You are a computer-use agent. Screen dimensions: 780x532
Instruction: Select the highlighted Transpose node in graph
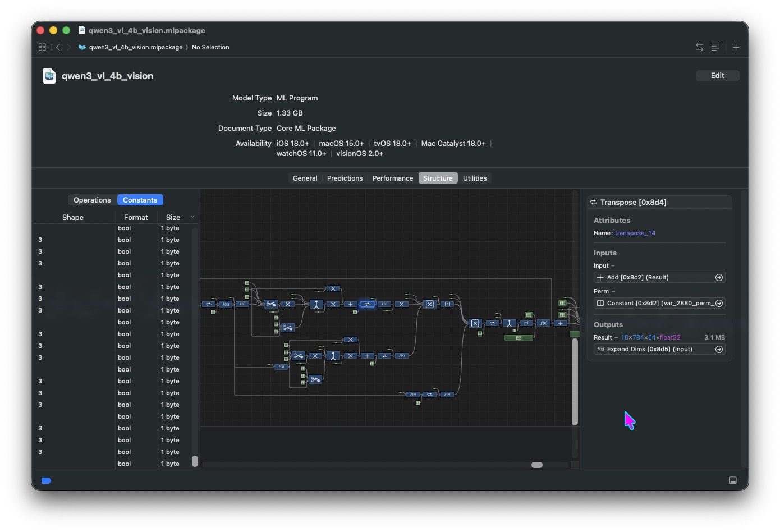click(x=367, y=304)
